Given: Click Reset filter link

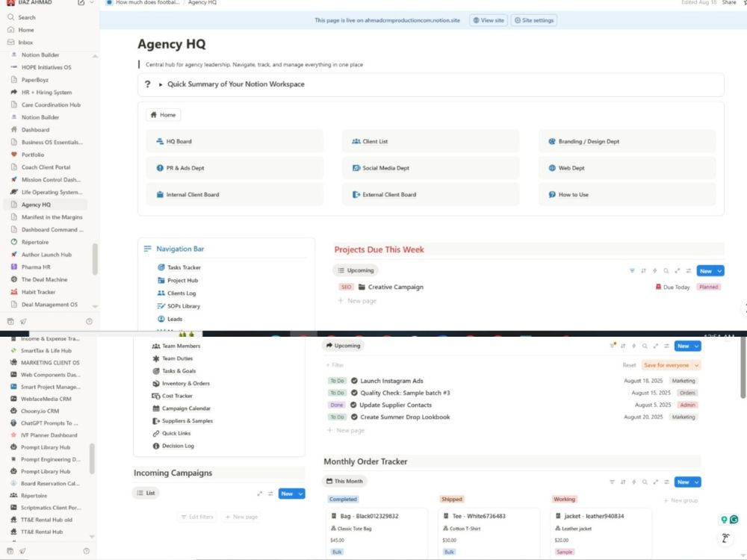Looking at the screenshot, I should (x=629, y=365).
